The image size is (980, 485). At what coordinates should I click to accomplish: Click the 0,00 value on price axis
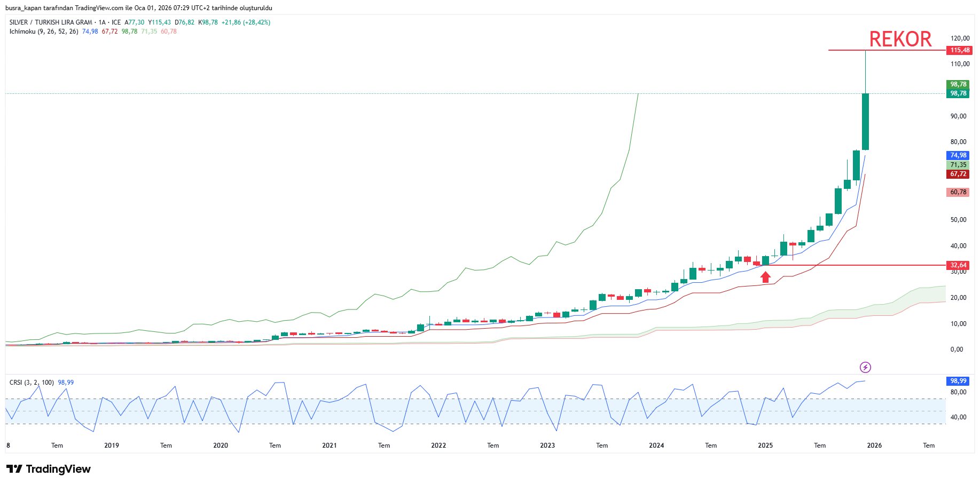click(x=957, y=349)
